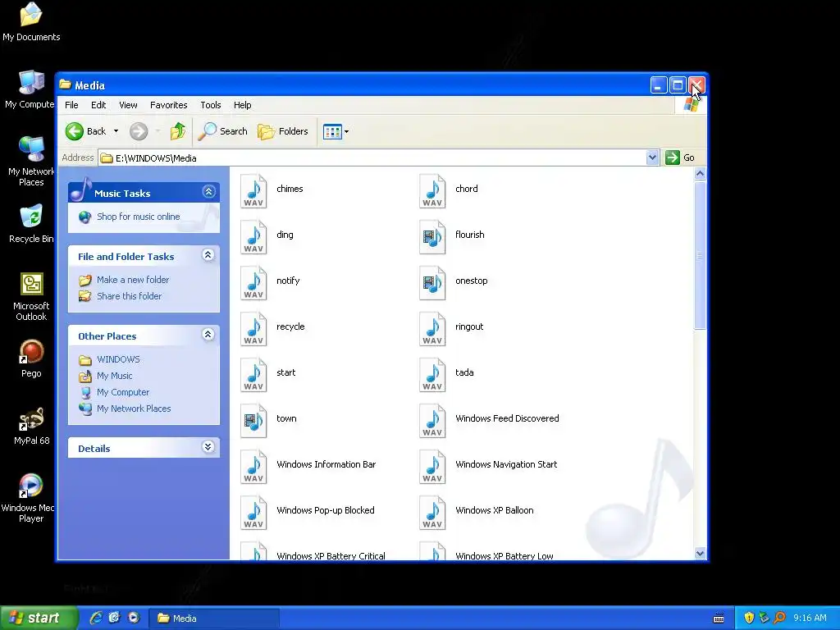The height and width of the screenshot is (630, 840).
Task: Click the Media taskbar button
Action: pyautogui.click(x=212, y=619)
